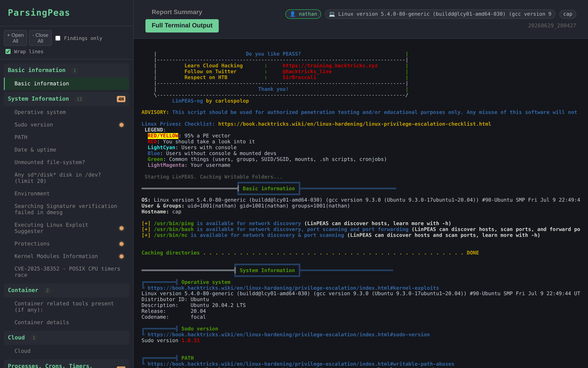Click the cap hostname badge
The width and height of the screenshot is (588, 368).
(x=568, y=14)
